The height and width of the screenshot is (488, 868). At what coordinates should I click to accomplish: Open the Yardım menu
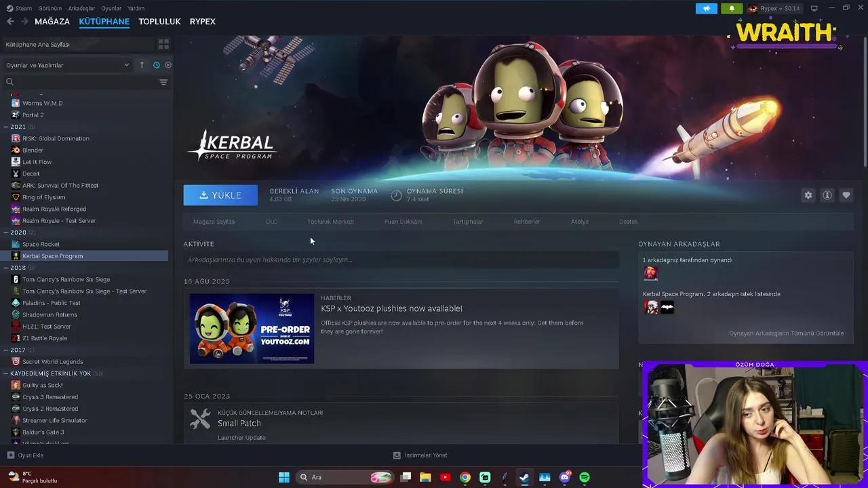(136, 8)
